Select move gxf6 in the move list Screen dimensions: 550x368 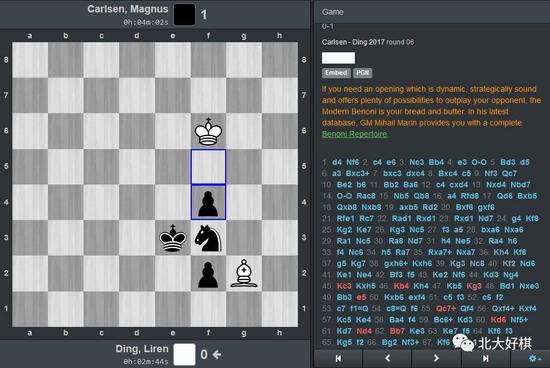click(486, 207)
